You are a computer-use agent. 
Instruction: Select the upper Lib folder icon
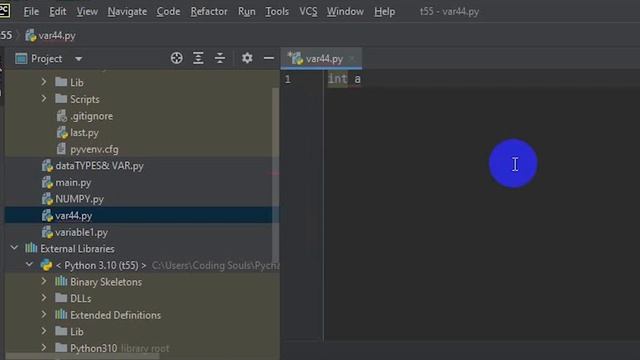pos(61,82)
